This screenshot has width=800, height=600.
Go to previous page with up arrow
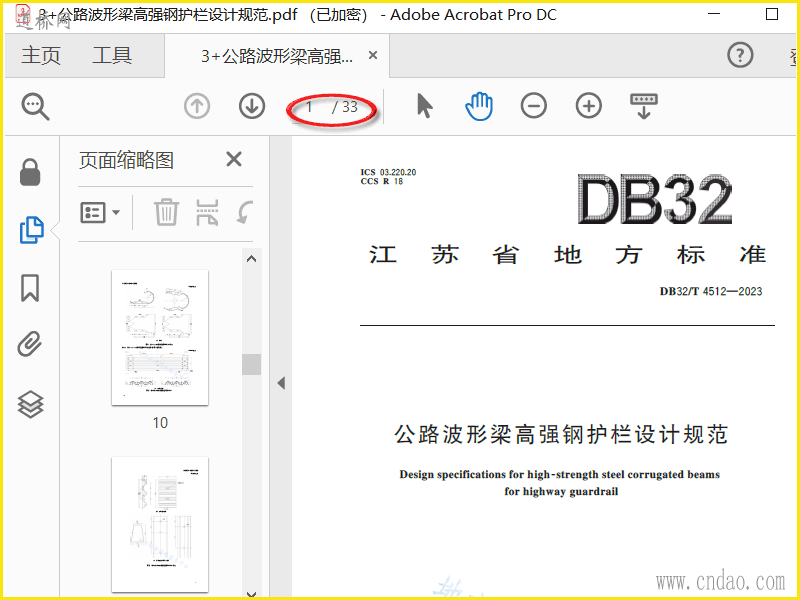[x=197, y=107]
